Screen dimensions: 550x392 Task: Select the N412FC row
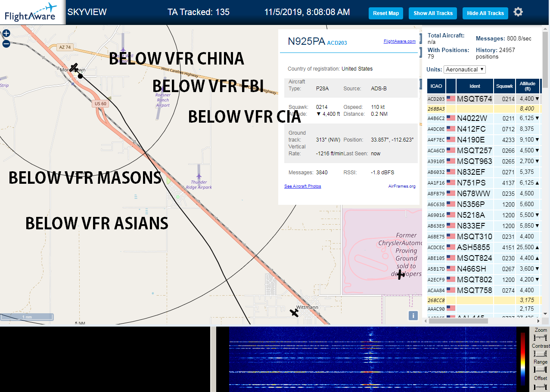484,129
